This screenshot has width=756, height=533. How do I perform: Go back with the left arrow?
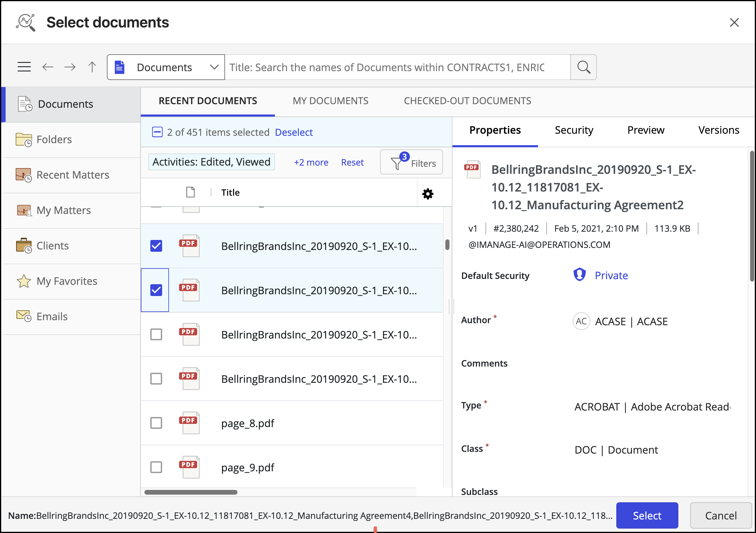(48, 67)
